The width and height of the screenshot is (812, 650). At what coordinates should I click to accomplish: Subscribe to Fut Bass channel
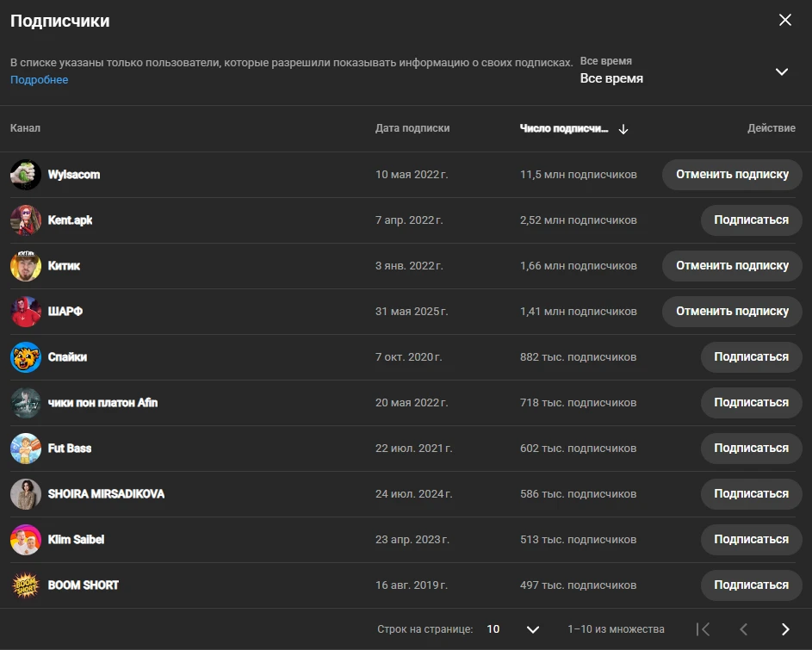tap(751, 448)
